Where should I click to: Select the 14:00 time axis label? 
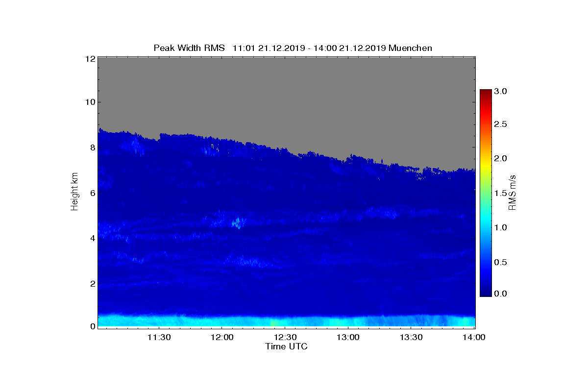click(474, 338)
